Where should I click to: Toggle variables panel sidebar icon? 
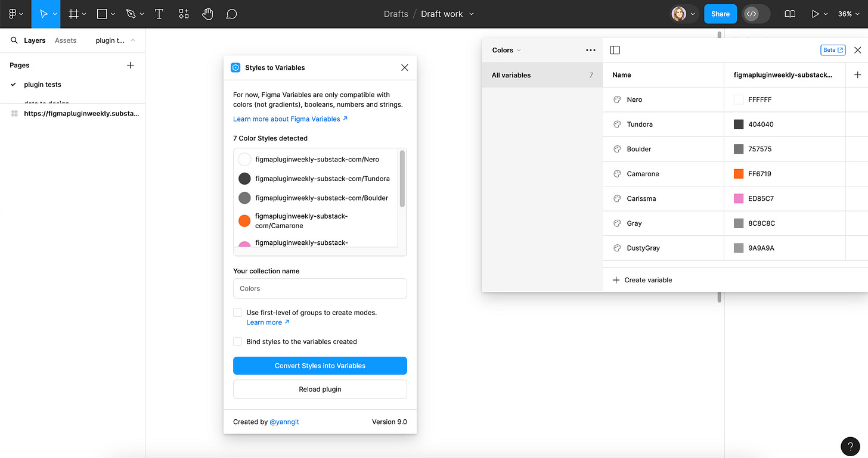pyautogui.click(x=615, y=50)
